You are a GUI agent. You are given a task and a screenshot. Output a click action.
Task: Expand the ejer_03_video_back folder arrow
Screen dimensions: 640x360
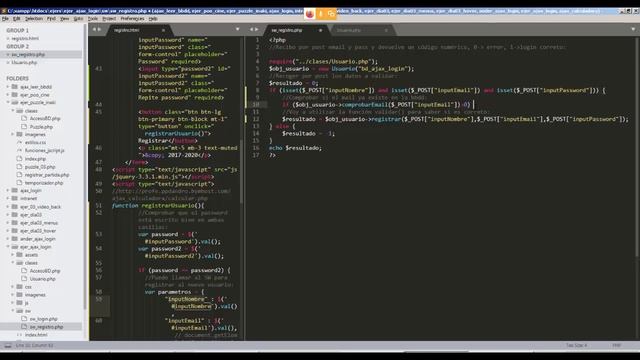click(x=8, y=207)
